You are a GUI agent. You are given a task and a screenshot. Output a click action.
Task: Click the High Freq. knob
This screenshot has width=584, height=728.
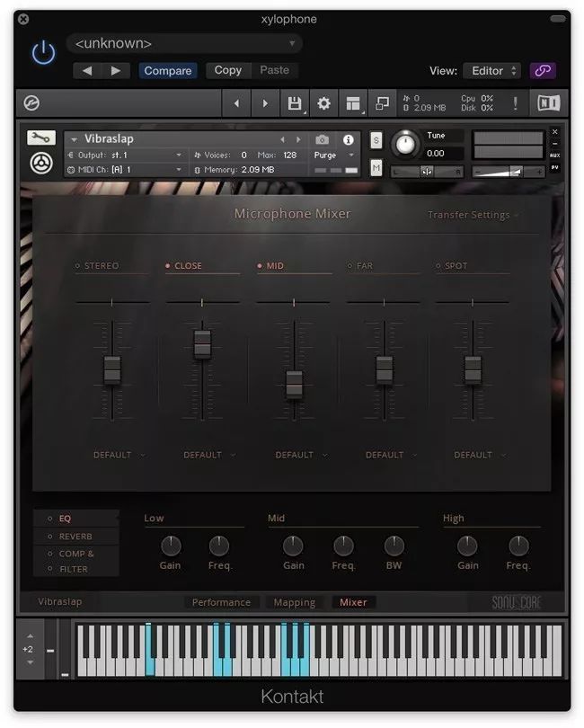(x=518, y=546)
